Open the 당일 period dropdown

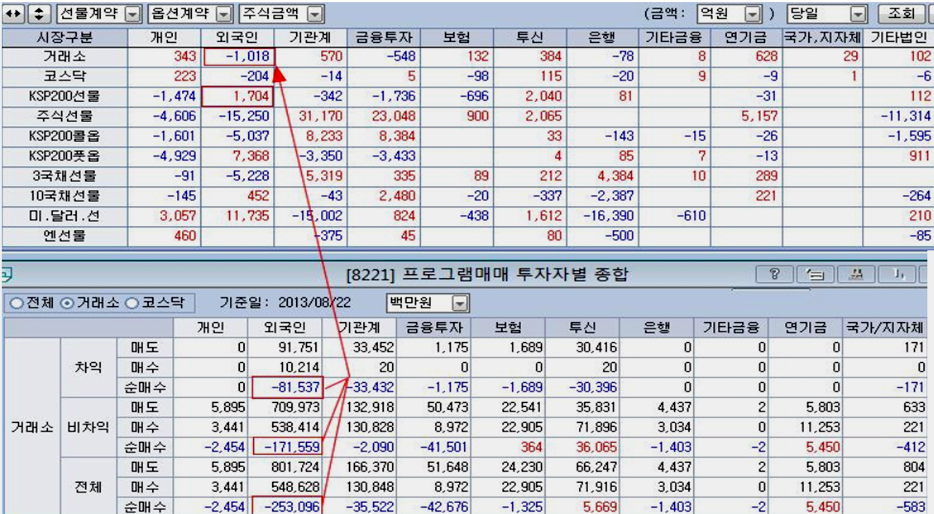tap(857, 14)
